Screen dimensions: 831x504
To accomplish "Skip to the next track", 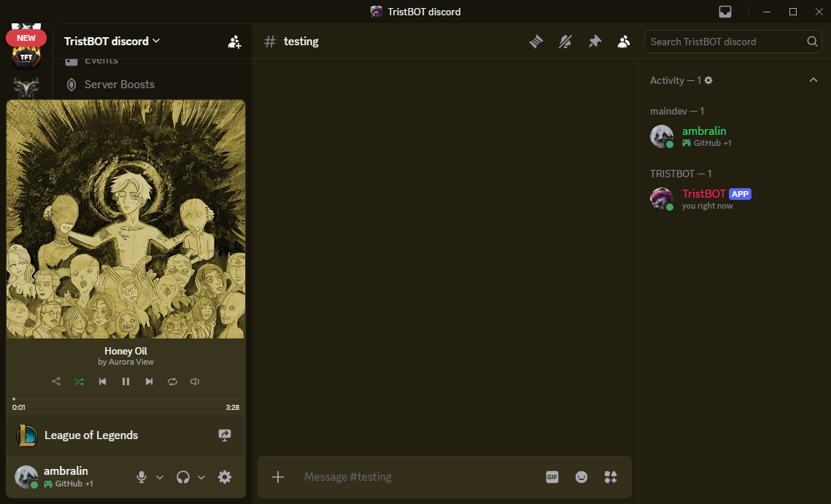I will (x=149, y=381).
